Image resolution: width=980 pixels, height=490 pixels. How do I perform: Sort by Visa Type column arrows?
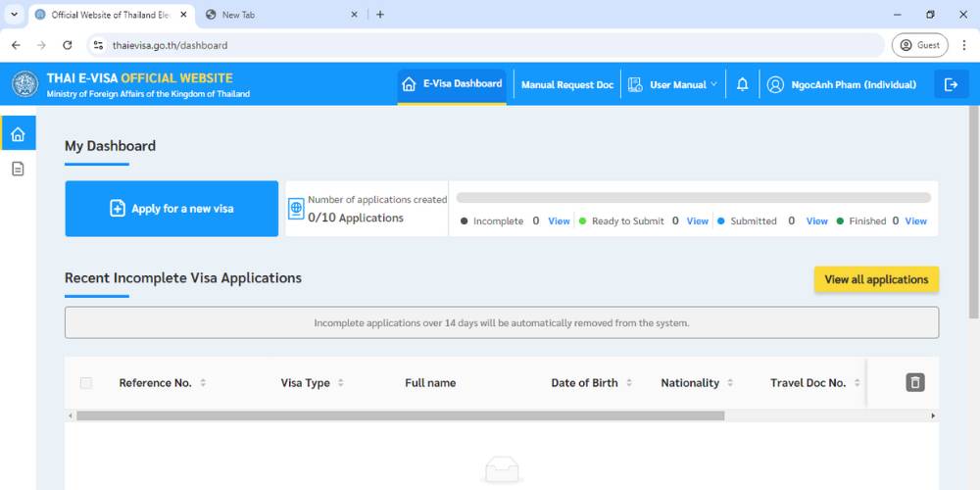pos(341,382)
